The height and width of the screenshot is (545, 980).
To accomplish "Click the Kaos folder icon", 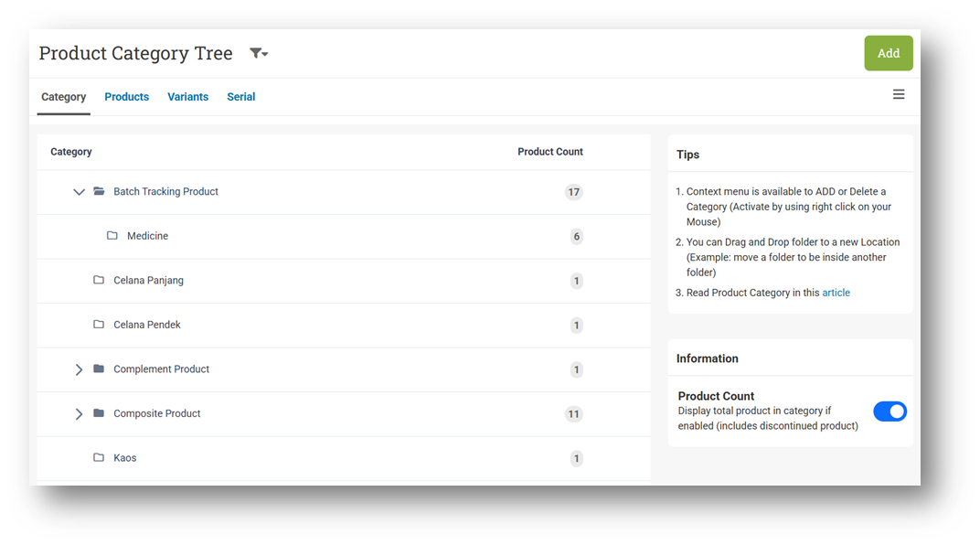I will (x=99, y=458).
